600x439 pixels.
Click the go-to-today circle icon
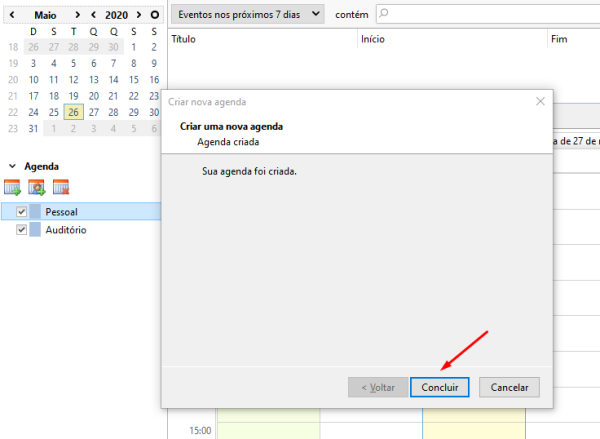pos(154,15)
